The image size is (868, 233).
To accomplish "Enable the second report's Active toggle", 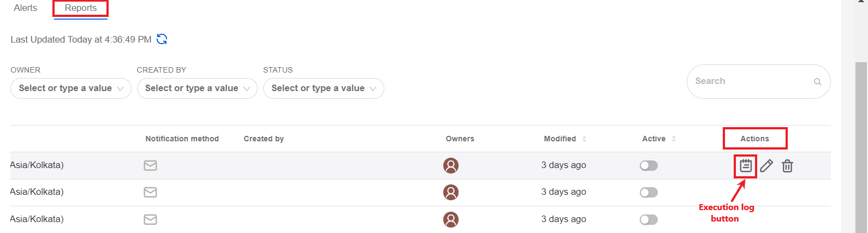I will pos(649,192).
